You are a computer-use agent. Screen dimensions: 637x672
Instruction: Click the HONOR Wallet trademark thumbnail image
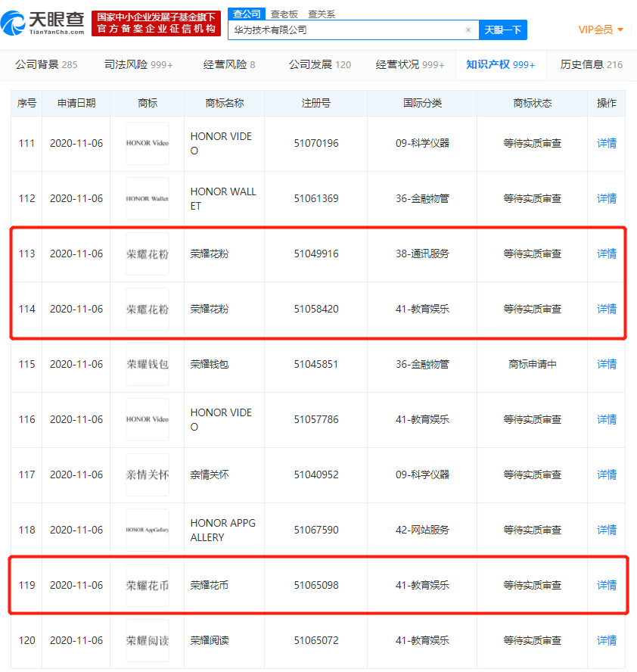(x=148, y=198)
